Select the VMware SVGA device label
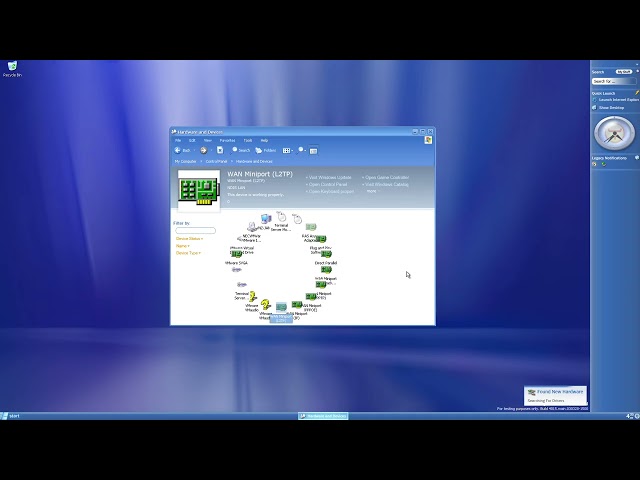 tap(236, 263)
